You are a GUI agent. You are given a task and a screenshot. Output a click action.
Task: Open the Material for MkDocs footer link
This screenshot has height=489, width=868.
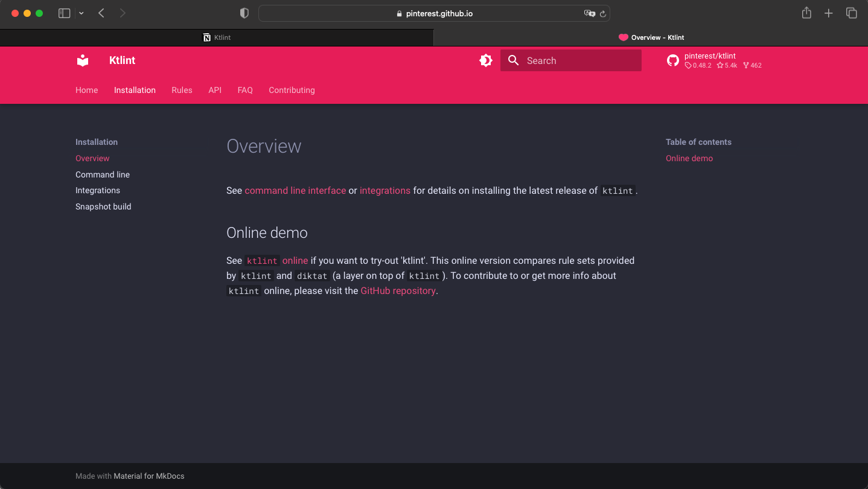point(149,476)
